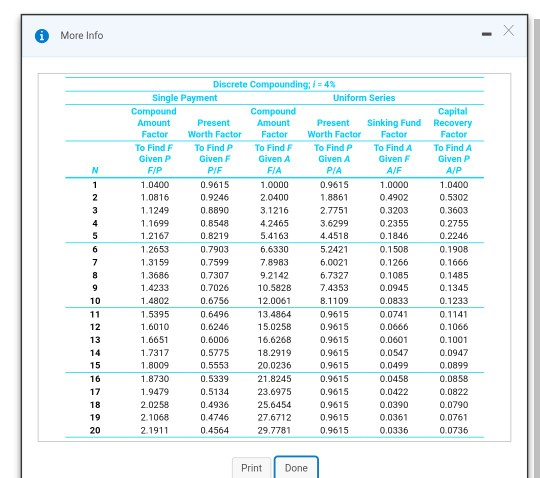
Task: Click the F/P column label
Action: pyautogui.click(x=155, y=170)
